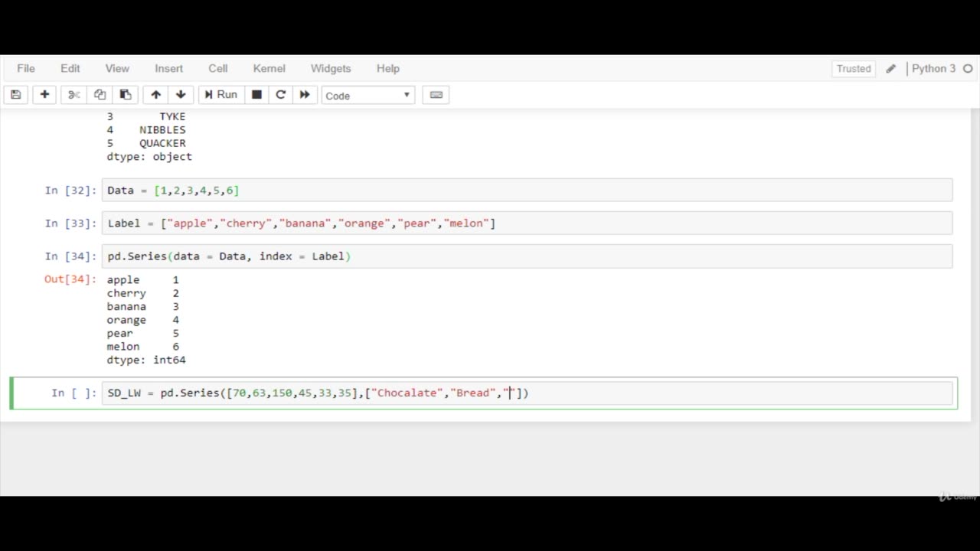
Task: Open the cell type Code dropdown
Action: coord(368,96)
